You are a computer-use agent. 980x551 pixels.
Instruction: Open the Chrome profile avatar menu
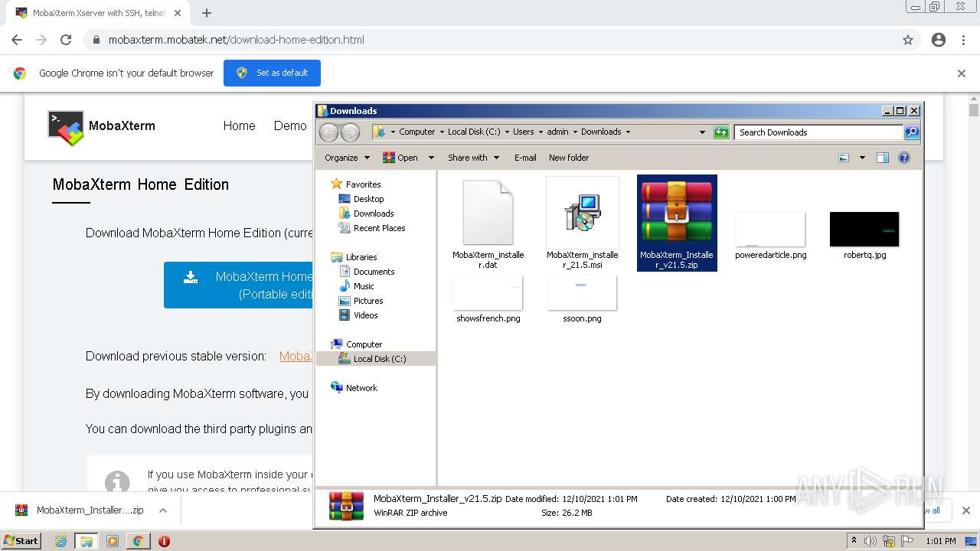tap(939, 40)
